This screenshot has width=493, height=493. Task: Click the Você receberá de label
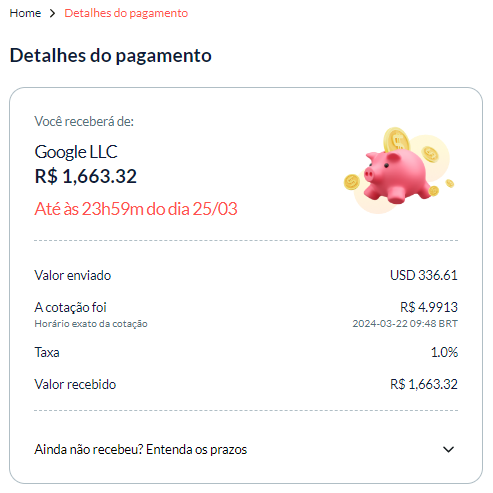point(84,121)
